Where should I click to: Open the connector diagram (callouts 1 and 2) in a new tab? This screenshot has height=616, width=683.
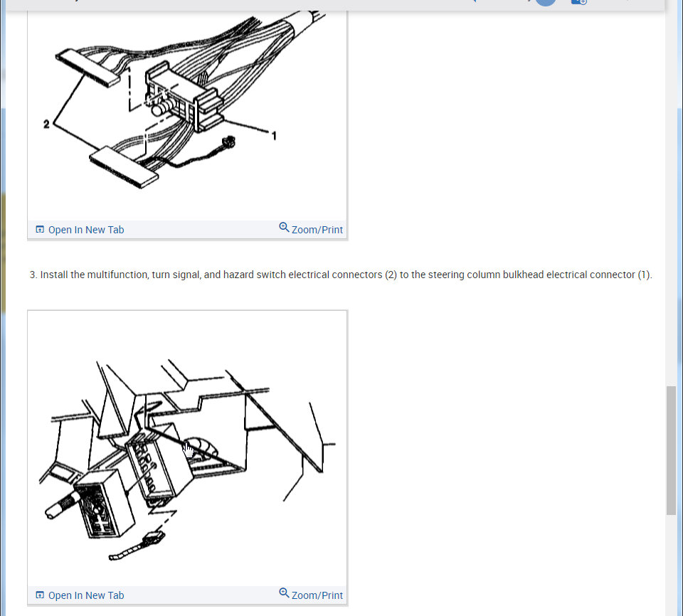pyautogui.click(x=80, y=230)
